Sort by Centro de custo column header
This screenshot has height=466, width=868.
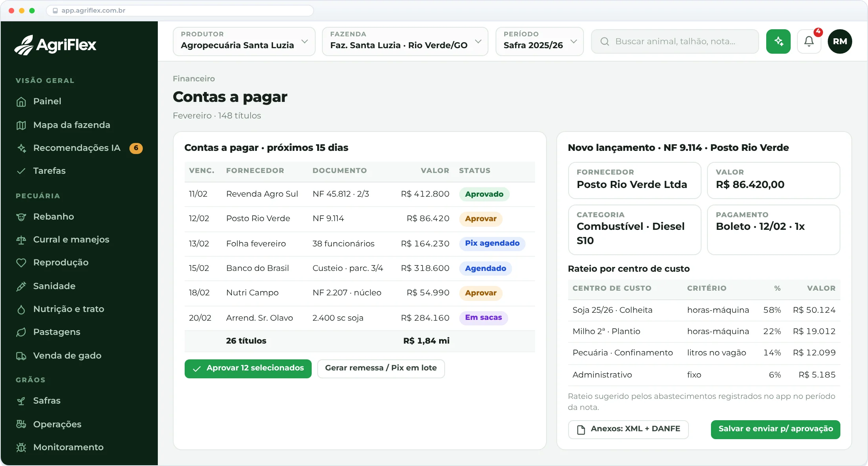[x=612, y=288]
